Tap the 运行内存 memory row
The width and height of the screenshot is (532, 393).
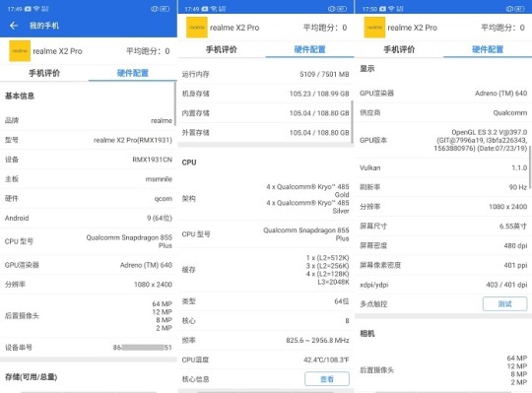coord(265,74)
